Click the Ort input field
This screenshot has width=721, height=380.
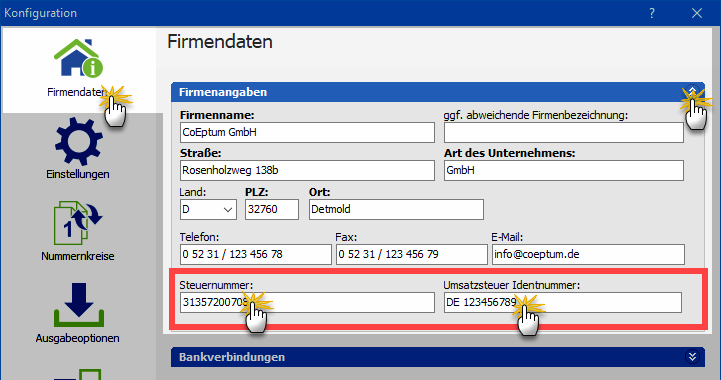pyautogui.click(x=396, y=209)
